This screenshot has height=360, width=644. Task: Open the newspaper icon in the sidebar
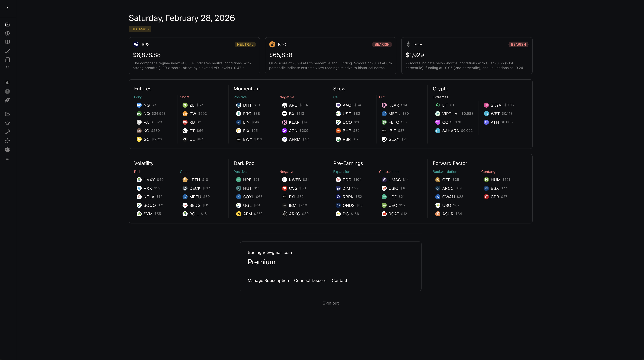pyautogui.click(x=8, y=60)
